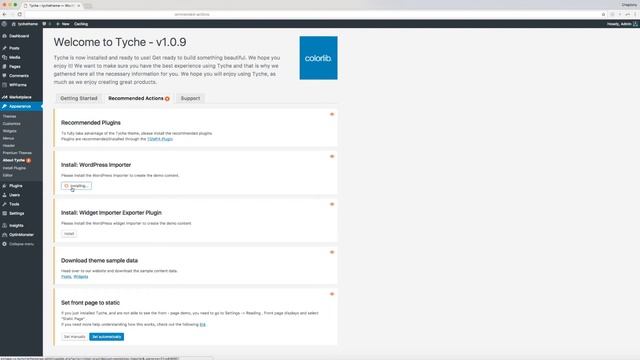Open the Widgets sample data link

(81, 277)
